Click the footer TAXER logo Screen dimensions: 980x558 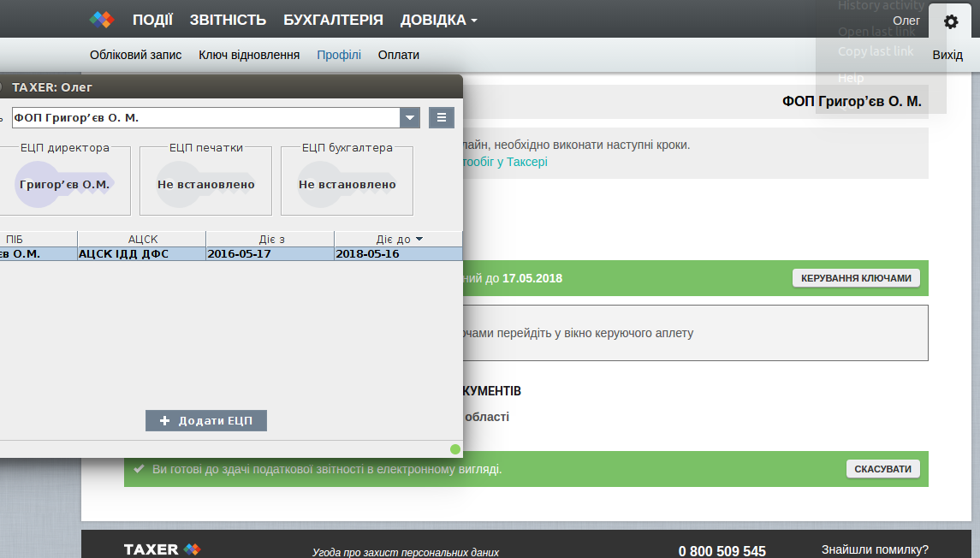(163, 549)
